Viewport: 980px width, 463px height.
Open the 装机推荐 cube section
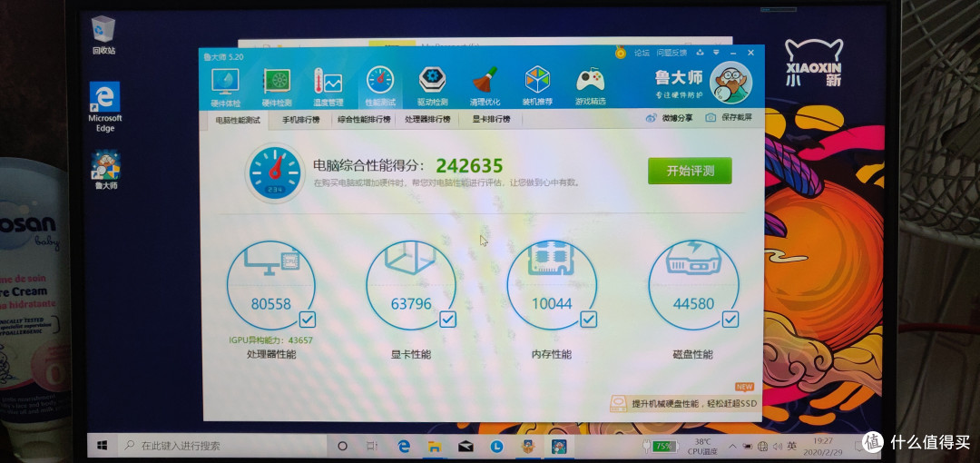click(x=537, y=87)
